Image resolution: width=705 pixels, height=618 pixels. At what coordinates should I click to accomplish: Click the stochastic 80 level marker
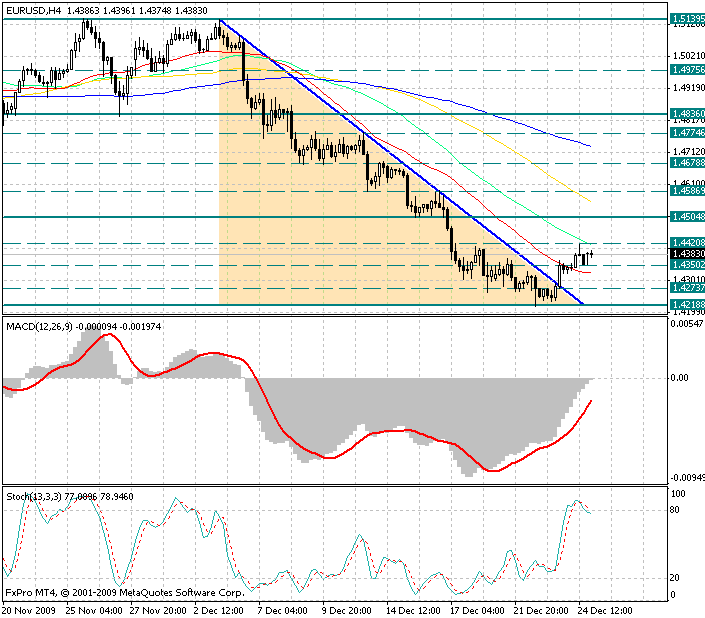tap(674, 510)
